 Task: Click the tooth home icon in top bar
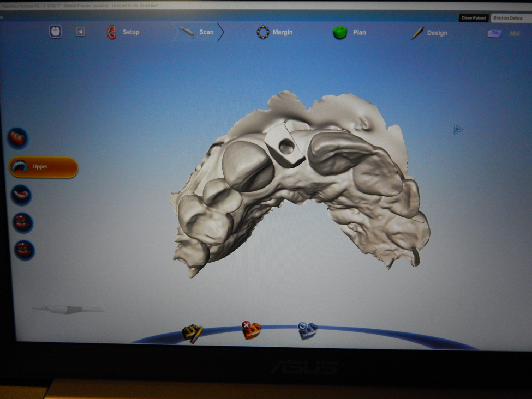click(x=55, y=32)
